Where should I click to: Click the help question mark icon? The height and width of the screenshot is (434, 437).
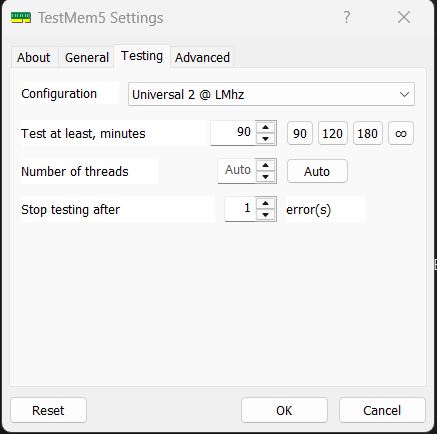(x=347, y=17)
